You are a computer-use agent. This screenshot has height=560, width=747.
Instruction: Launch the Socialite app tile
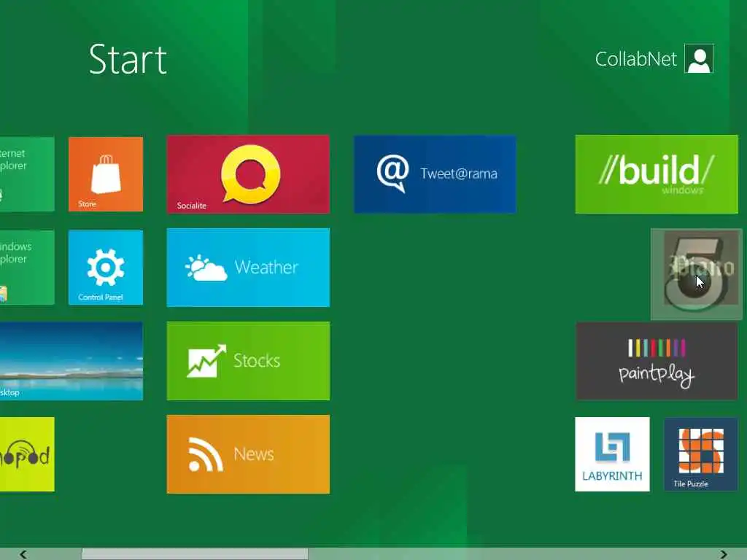248,174
